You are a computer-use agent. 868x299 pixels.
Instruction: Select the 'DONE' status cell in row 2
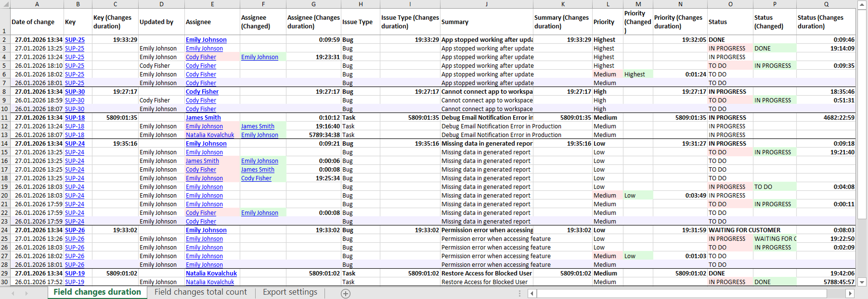730,40
